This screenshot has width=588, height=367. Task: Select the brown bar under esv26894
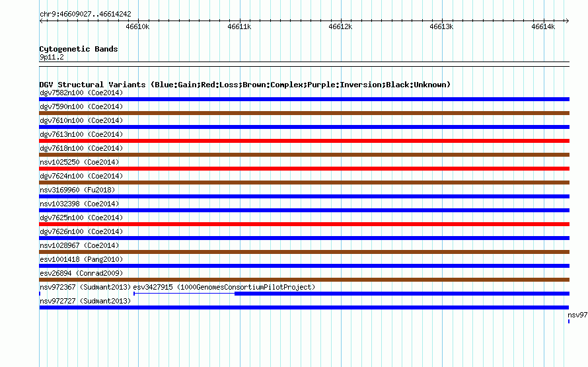pyautogui.click(x=304, y=280)
